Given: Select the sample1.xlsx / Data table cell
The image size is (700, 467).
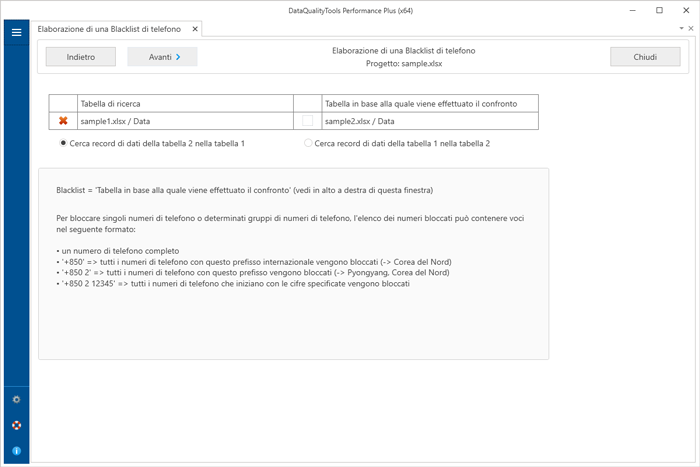Looking at the screenshot, I should point(184,121).
